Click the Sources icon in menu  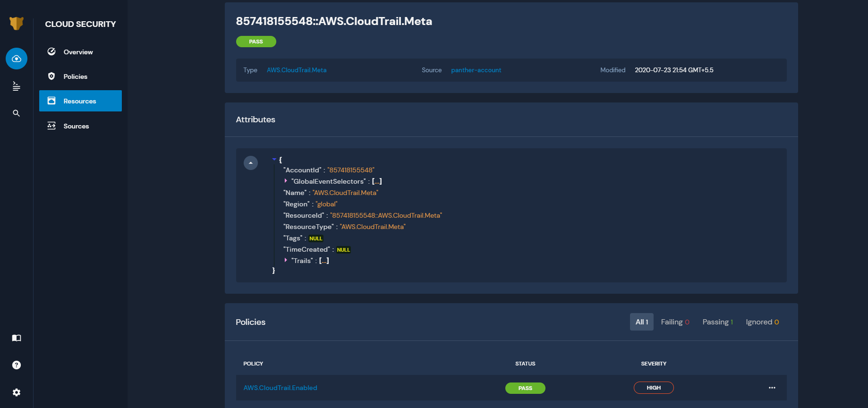click(x=51, y=126)
